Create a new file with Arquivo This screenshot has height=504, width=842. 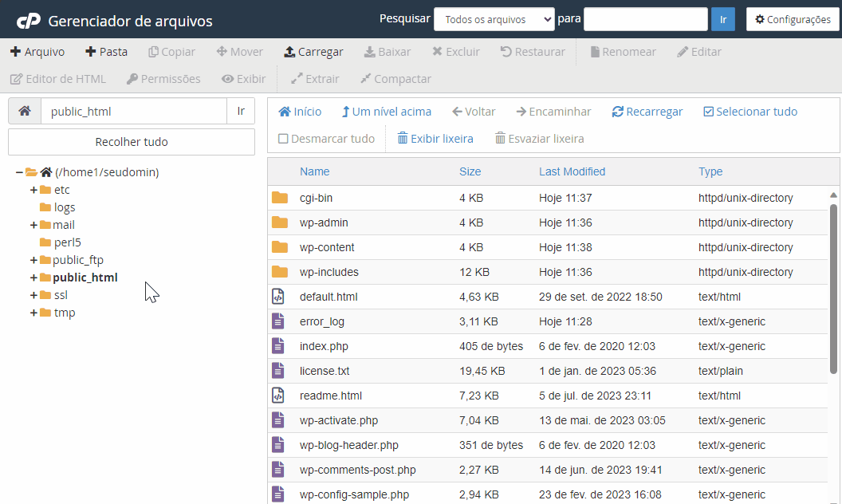[37, 52]
